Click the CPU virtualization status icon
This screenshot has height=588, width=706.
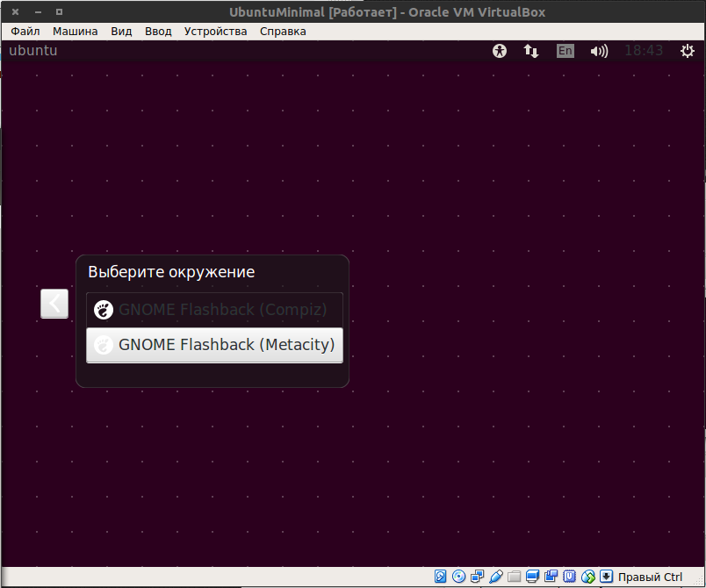pos(569,577)
